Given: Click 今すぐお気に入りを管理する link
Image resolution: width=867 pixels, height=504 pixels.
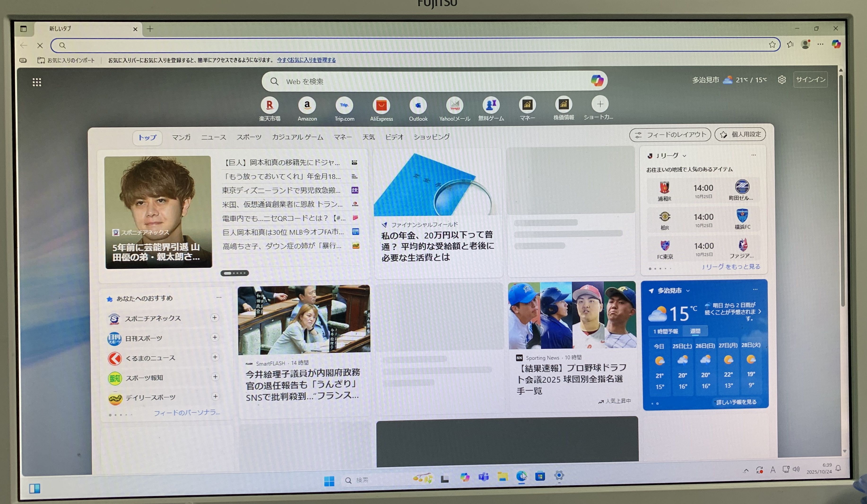Looking at the screenshot, I should [x=306, y=60].
